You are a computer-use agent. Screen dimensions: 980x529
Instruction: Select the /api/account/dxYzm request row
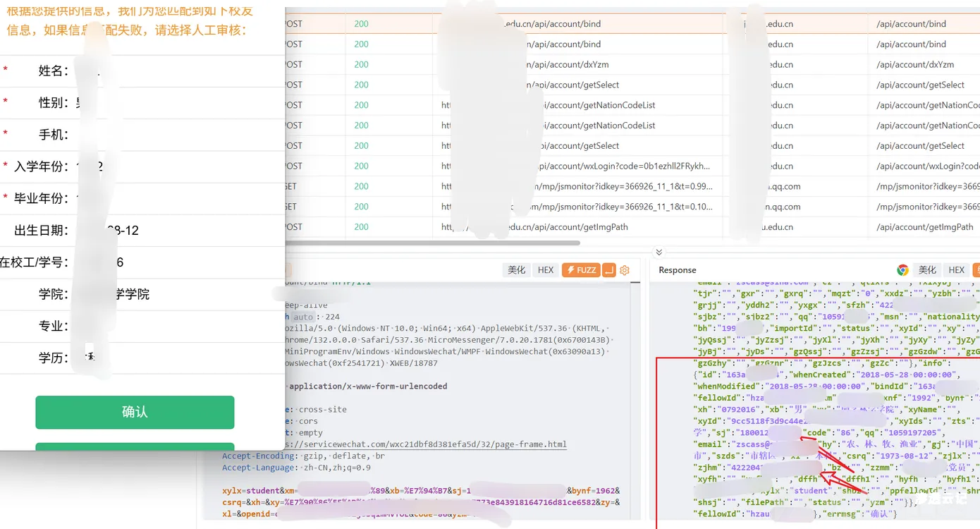pos(564,64)
